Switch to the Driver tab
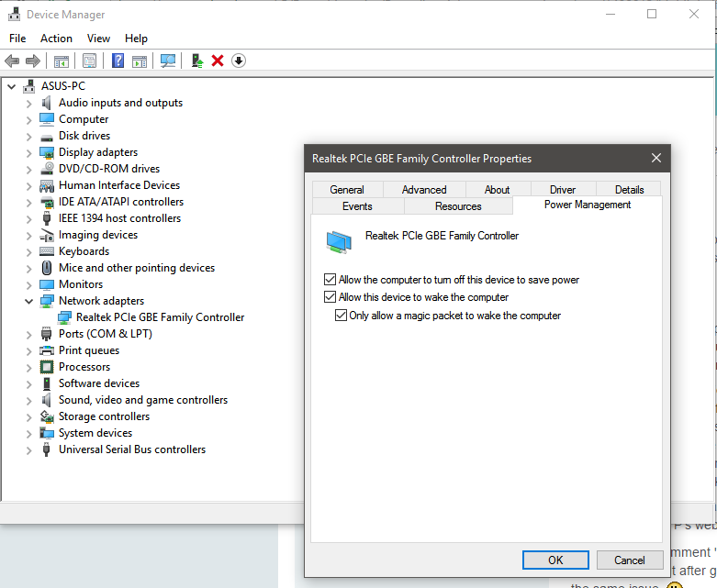Screen dimensions: 717x588 pyautogui.click(x=563, y=190)
